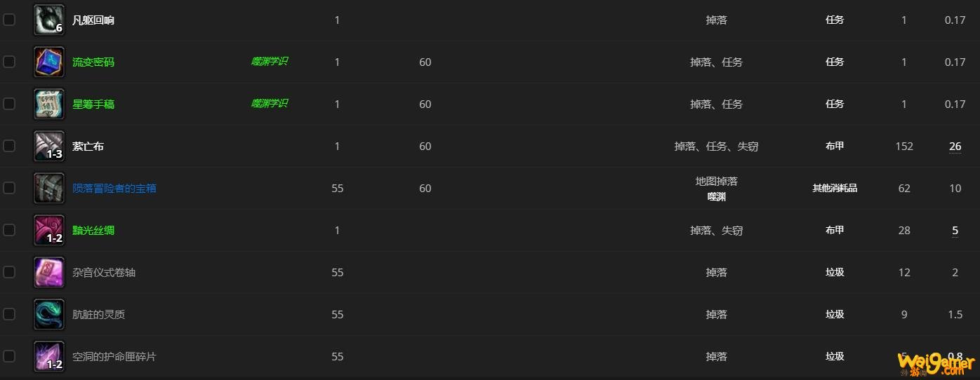Click the 星筹手稿 manuscript icon

coord(49,104)
